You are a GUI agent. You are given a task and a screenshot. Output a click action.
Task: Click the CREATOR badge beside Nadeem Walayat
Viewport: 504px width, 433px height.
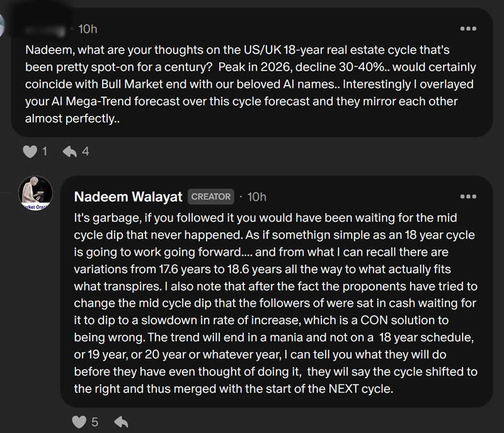pyautogui.click(x=211, y=197)
